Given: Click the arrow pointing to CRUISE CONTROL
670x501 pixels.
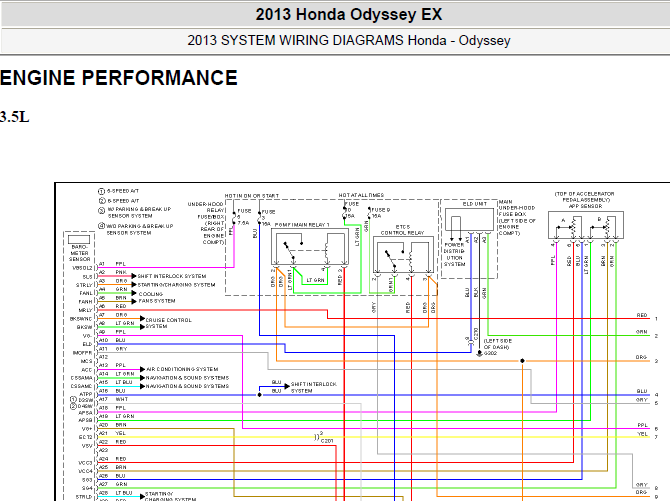Looking at the screenshot, I should [x=143, y=318].
